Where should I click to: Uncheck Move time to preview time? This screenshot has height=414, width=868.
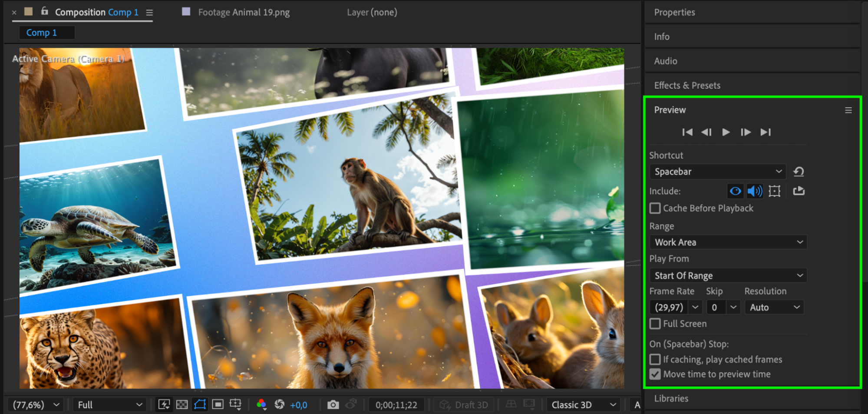(655, 374)
